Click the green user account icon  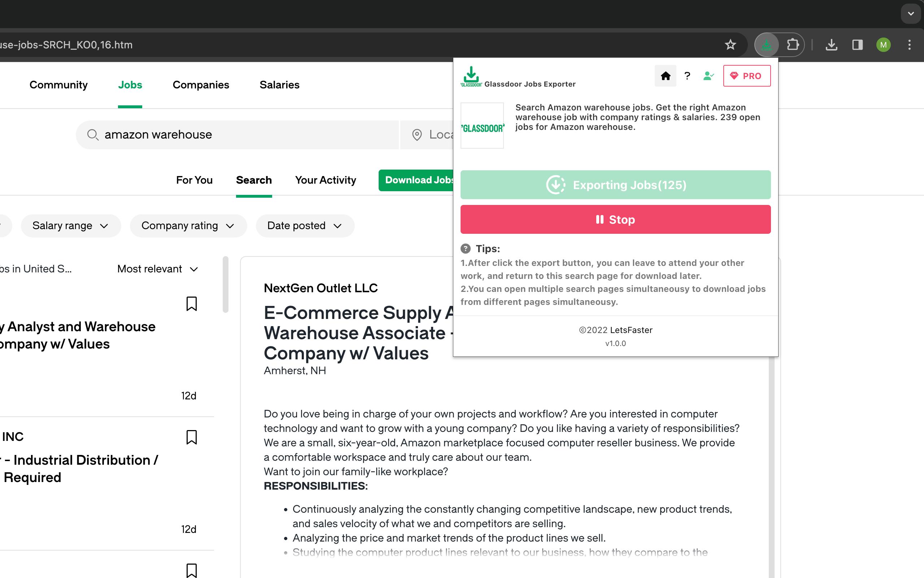[x=708, y=76]
